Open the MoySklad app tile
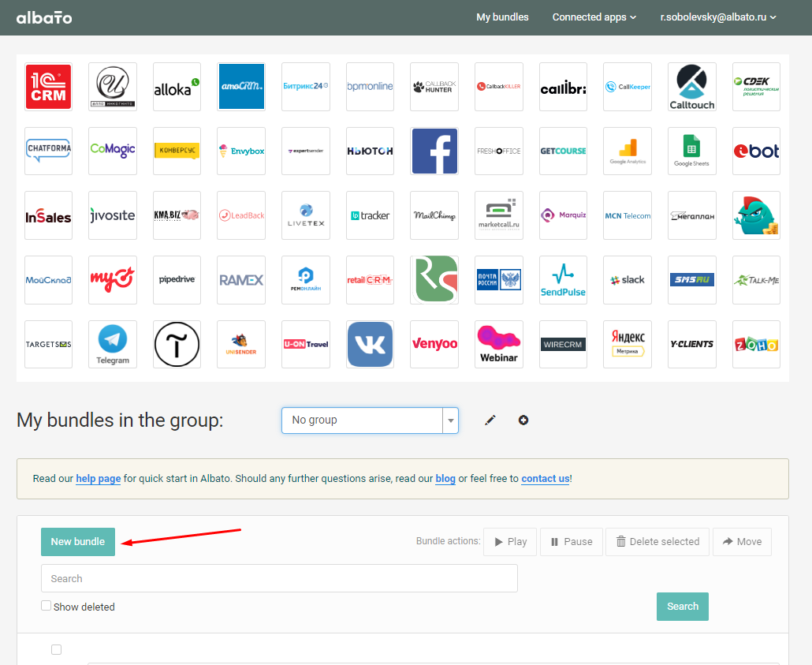The height and width of the screenshot is (665, 812). (48, 280)
